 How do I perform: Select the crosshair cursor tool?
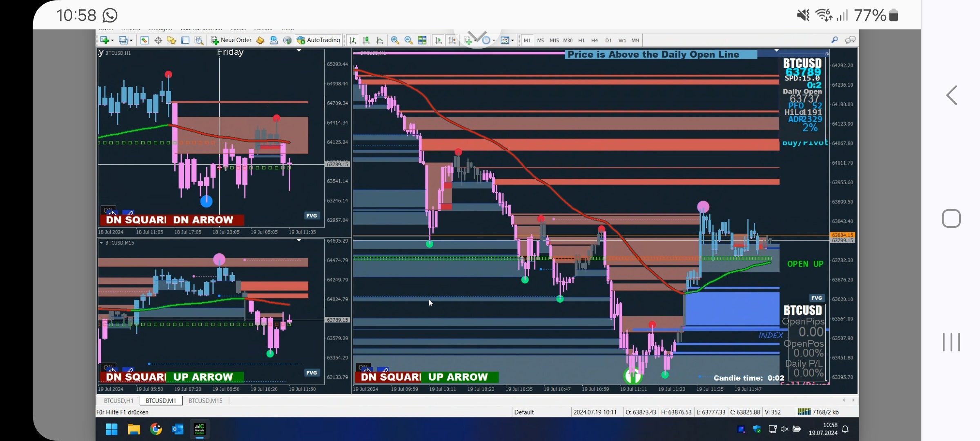pos(158,40)
